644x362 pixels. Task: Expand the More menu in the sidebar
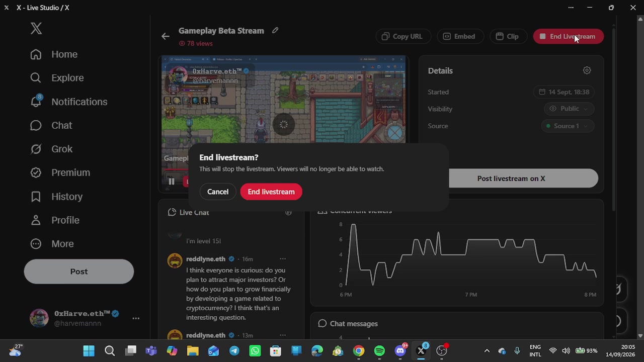52,244
